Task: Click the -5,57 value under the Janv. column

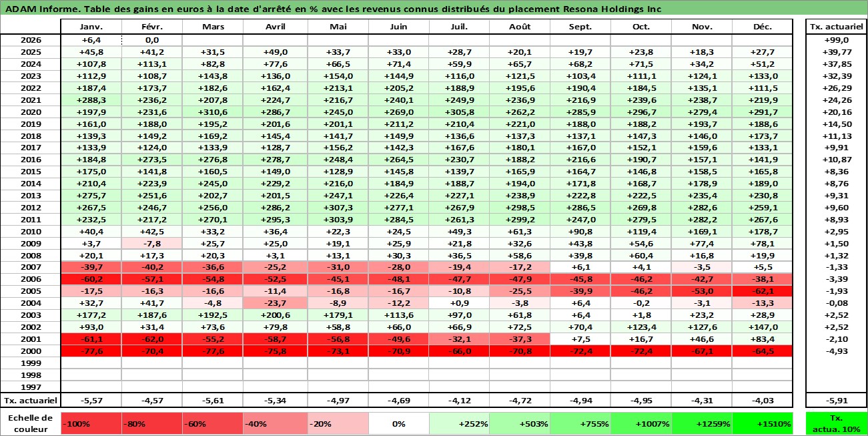Action: click(x=91, y=401)
